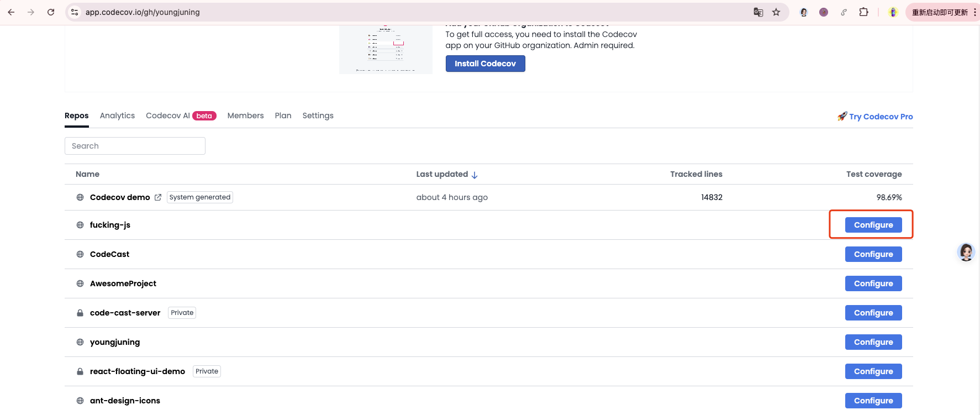This screenshot has width=980, height=415.
Task: Click the globe icon beside AwesomeProject
Action: 80,283
